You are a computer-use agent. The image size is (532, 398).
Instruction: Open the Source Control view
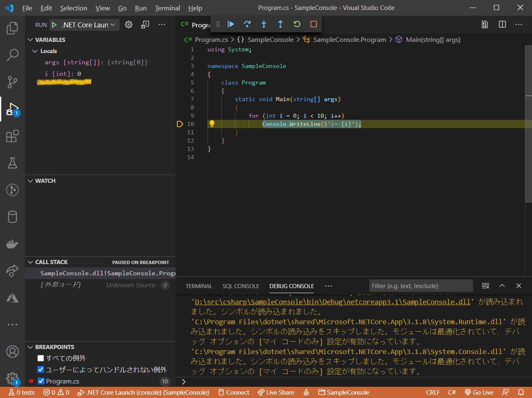point(12,82)
